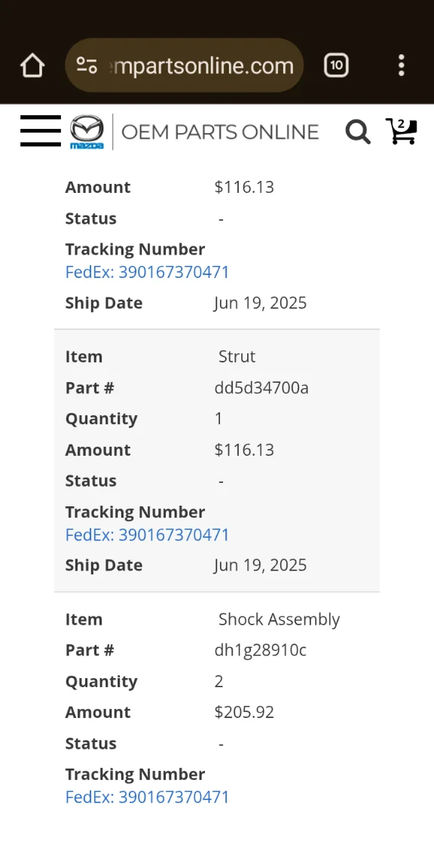Viewport: 434px width, 868px height.
Task: Open site settings icon in address bar
Action: [x=87, y=66]
